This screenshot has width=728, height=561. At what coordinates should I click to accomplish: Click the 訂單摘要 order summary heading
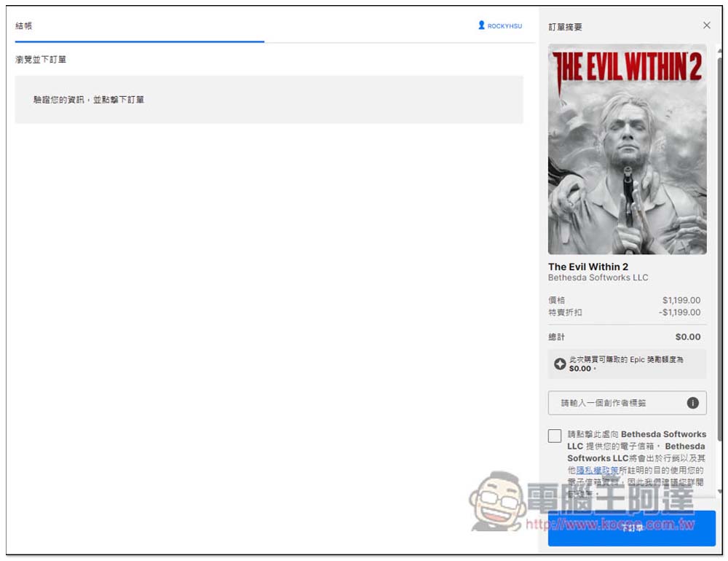565,27
